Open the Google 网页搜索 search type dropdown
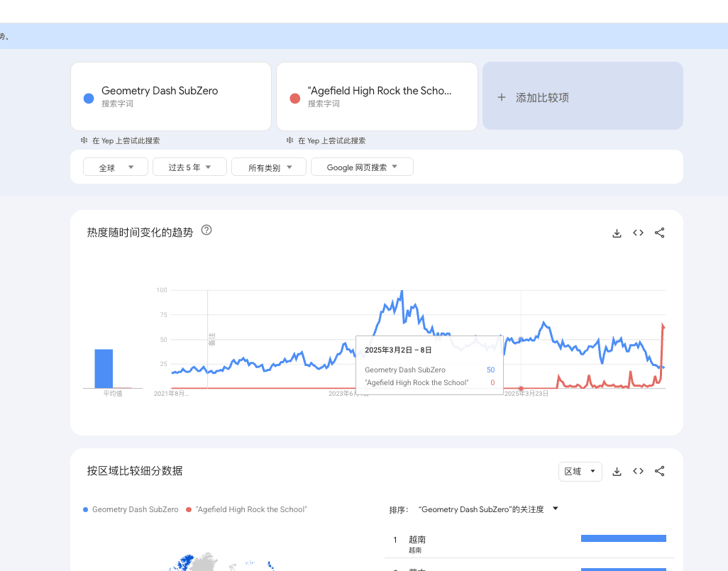 (x=362, y=167)
